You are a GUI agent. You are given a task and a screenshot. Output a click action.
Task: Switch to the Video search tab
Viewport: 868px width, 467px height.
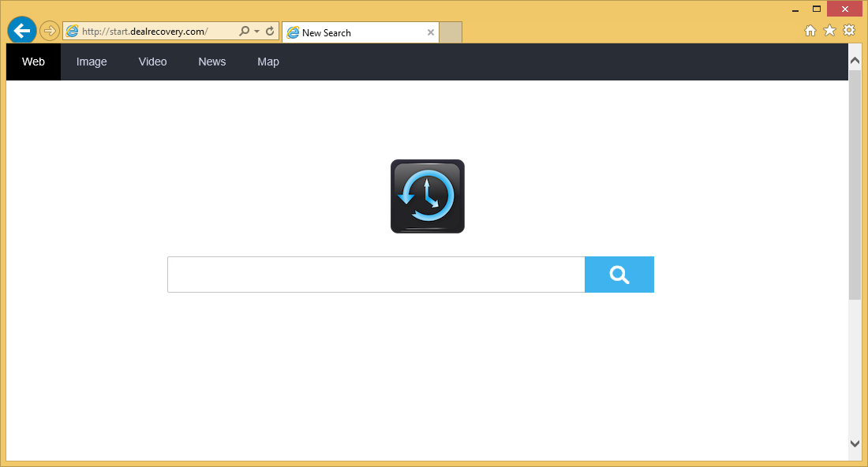[x=152, y=62]
